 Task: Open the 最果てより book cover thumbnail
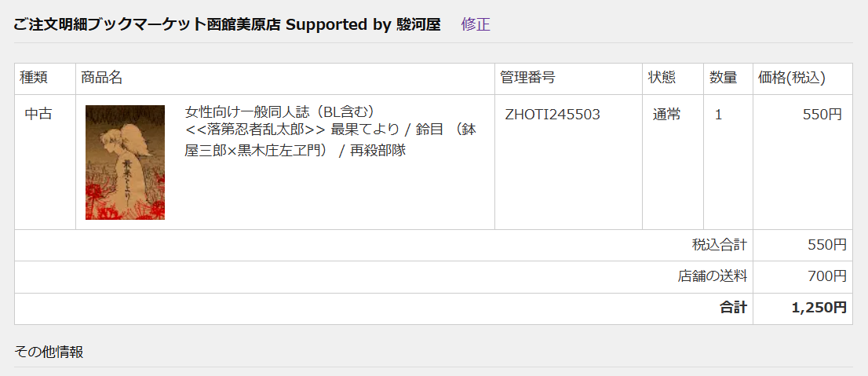[x=125, y=162]
